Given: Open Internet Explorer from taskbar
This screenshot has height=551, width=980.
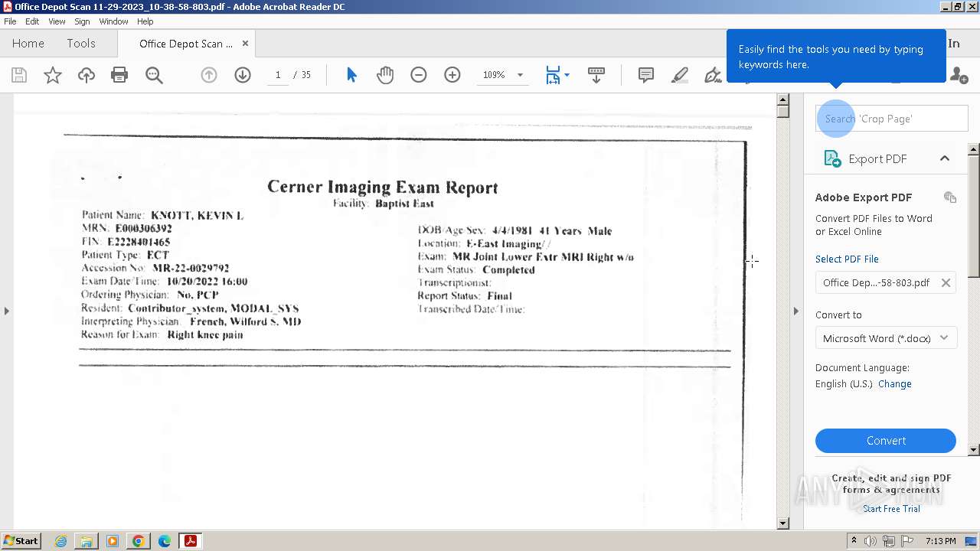Looking at the screenshot, I should (x=60, y=541).
